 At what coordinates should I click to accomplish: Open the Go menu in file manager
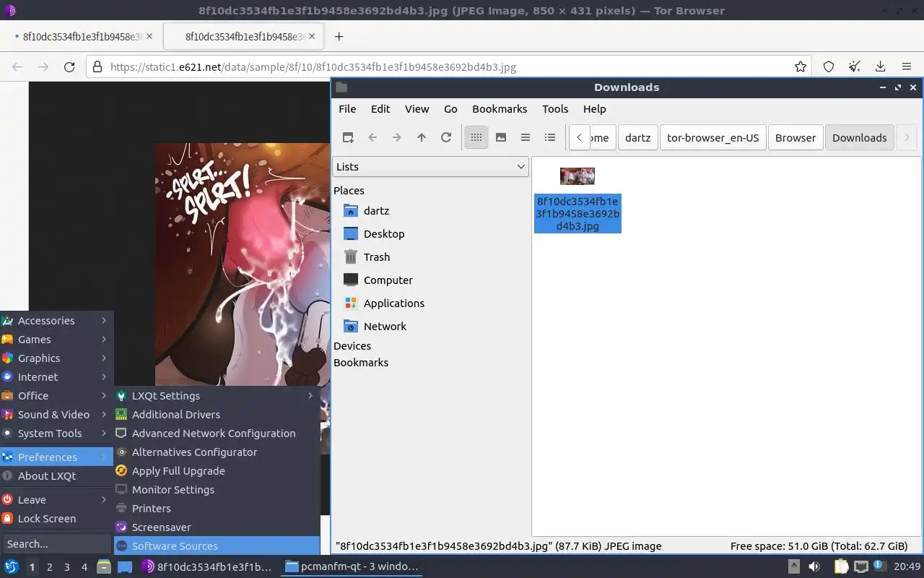click(450, 109)
